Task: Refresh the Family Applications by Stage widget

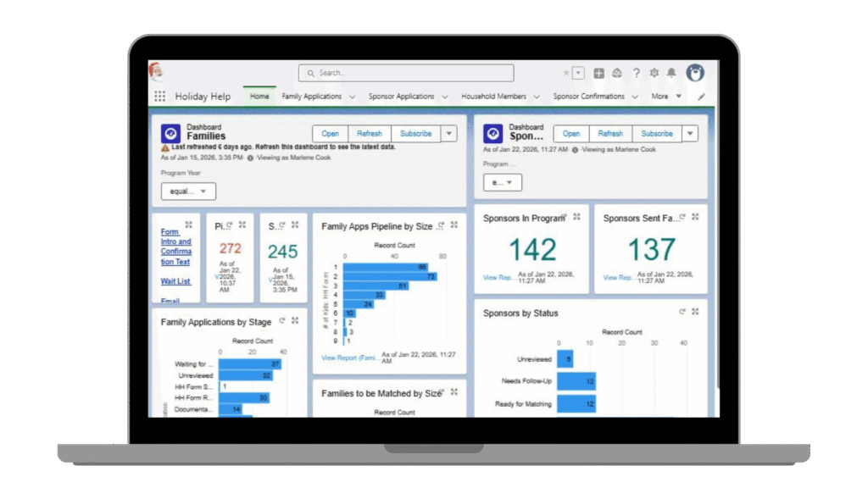Action: [x=282, y=322]
